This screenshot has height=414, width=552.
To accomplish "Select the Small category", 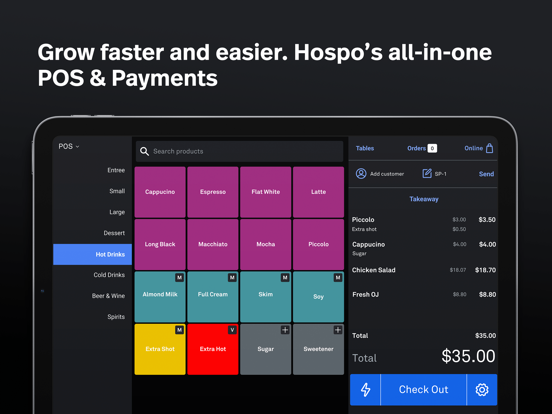I will point(117,191).
